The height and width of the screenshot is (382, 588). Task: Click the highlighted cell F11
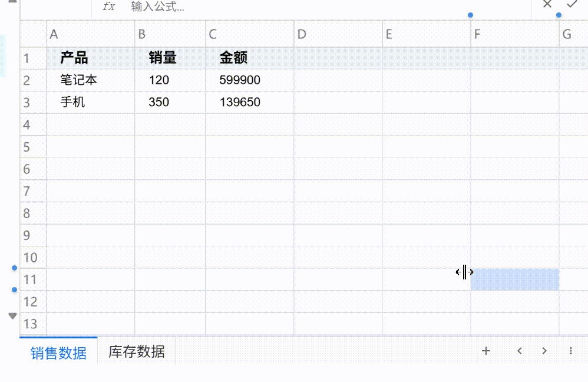pyautogui.click(x=515, y=279)
